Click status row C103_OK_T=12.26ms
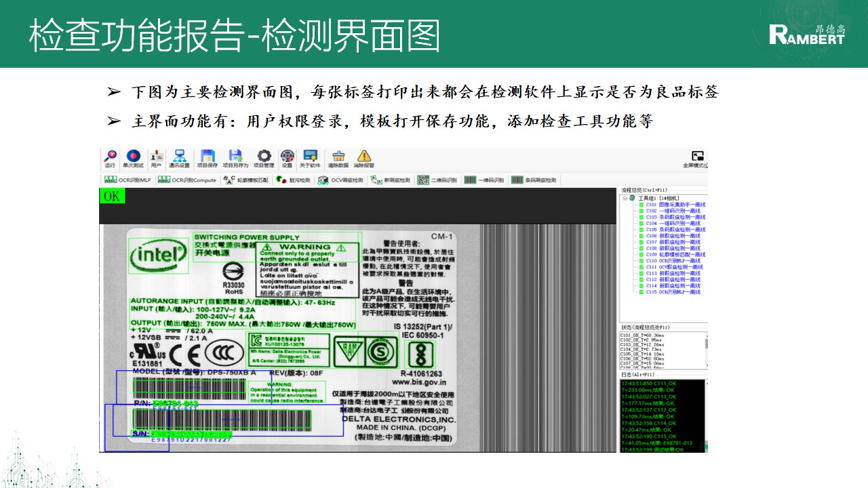Screen dimensions: 868x488 tap(642, 344)
